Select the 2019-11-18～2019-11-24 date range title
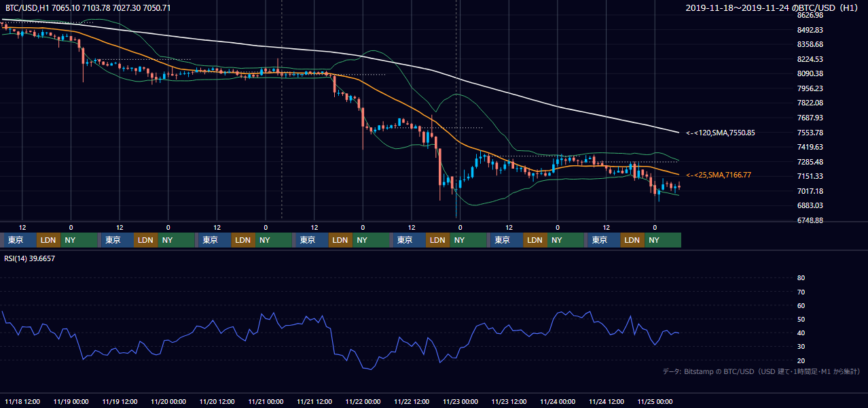The height and width of the screenshot is (408, 868). pyautogui.click(x=772, y=7)
